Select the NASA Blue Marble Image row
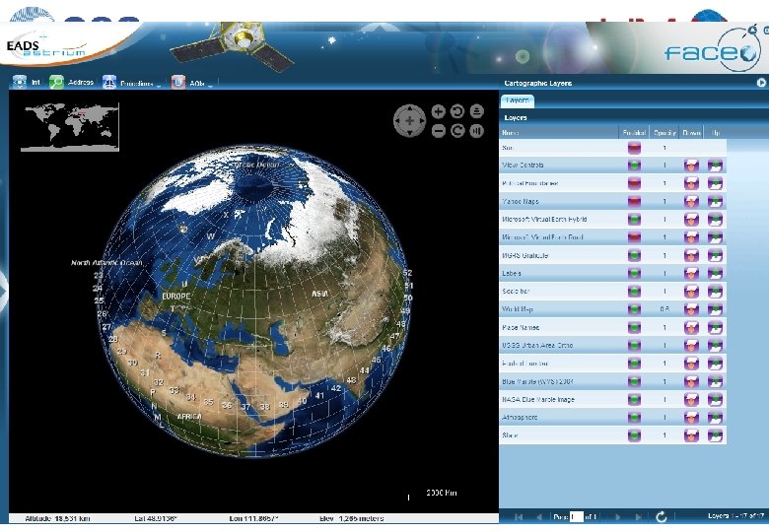The image size is (769, 532). click(x=612, y=399)
